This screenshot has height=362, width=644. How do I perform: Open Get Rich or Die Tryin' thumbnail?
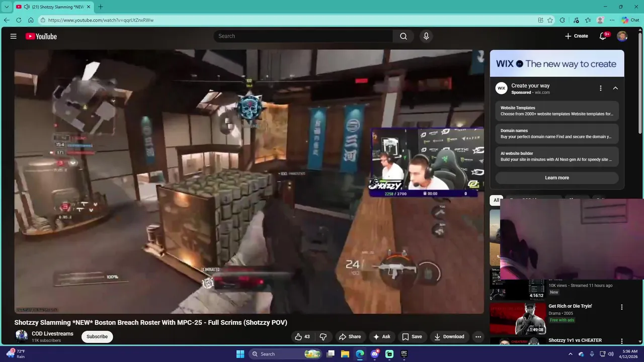(518, 318)
